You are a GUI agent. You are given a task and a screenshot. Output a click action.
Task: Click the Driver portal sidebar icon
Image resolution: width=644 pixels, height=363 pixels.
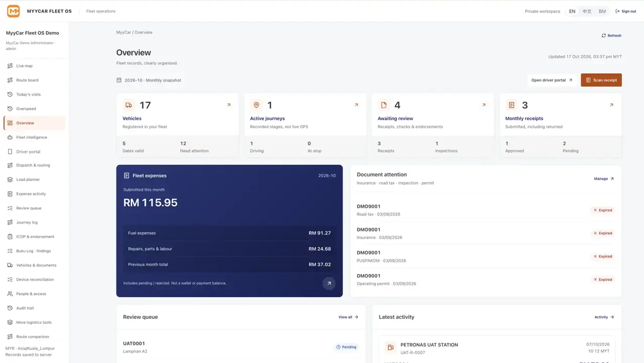coord(10,151)
